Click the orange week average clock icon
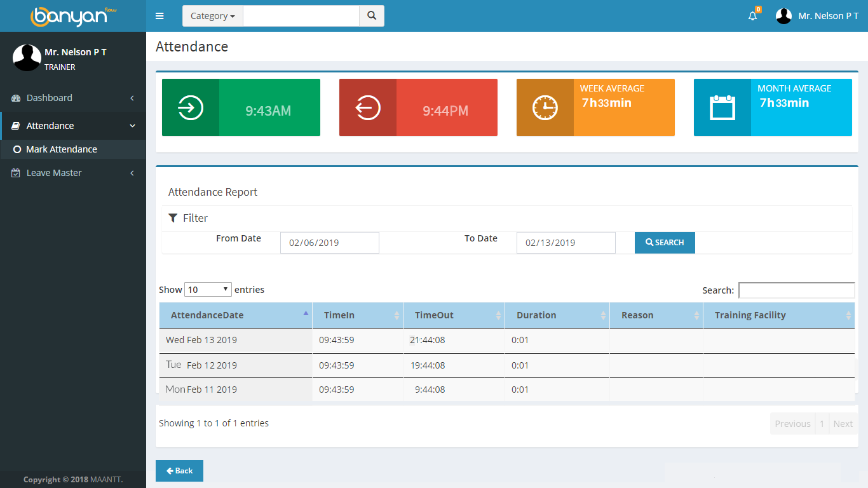 coord(545,107)
